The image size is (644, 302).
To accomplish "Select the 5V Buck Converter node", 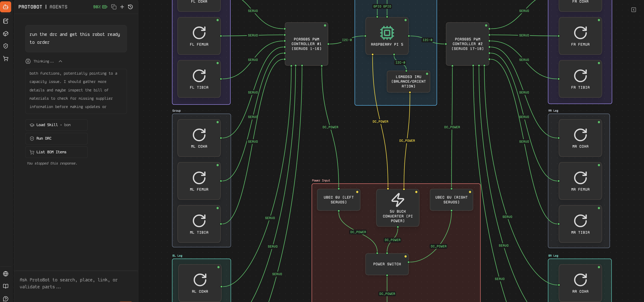I will [398, 208].
